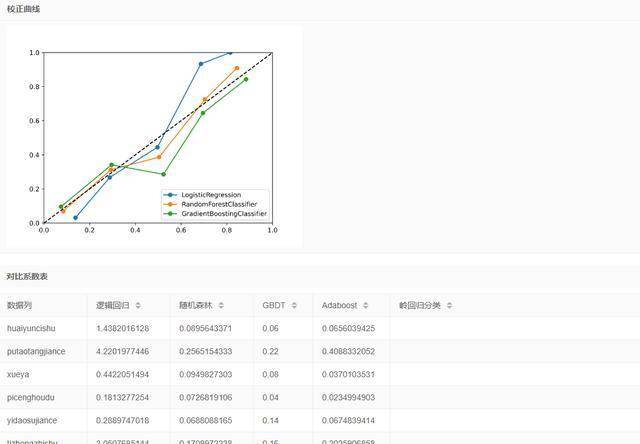Click the 校正曲线 section title
The height and width of the screenshot is (444, 640).
pos(23,9)
